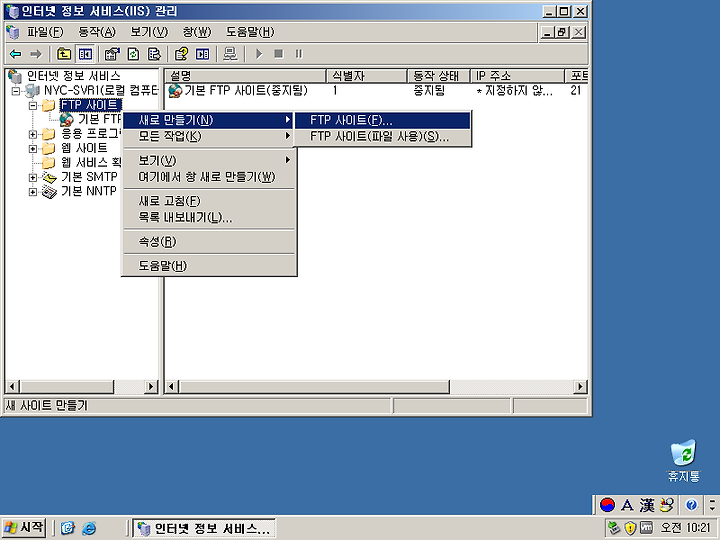
Task: Go up one level with folder icon
Action: pos(63,54)
